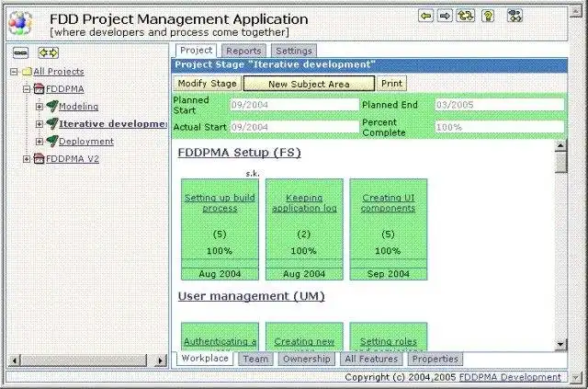Open the User management (UM) heading link
Screen dimensions: 588x389
coord(251,296)
